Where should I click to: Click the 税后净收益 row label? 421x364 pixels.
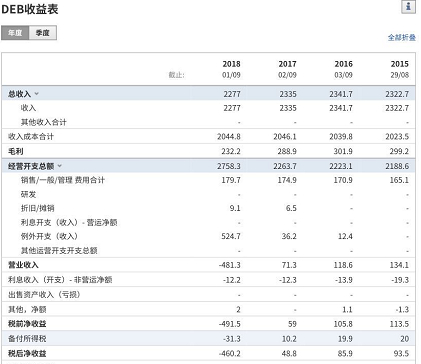[27, 353]
